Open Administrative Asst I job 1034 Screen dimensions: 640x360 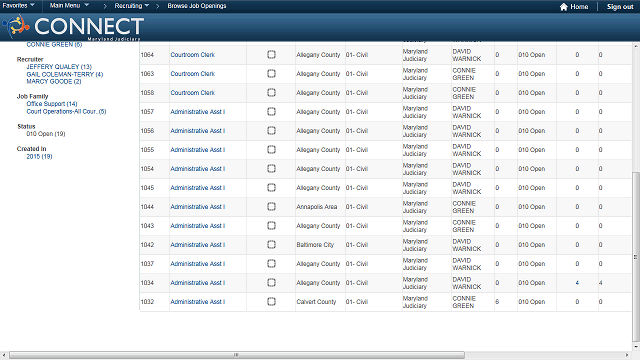(x=198, y=282)
